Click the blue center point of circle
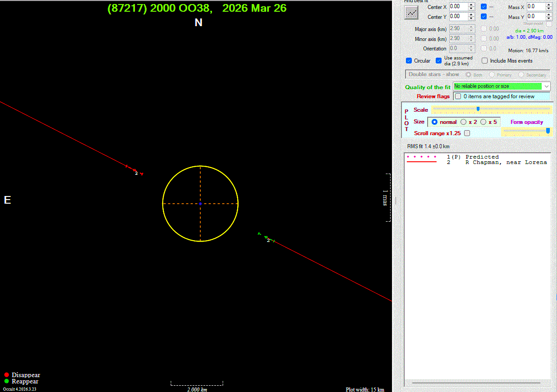The height and width of the screenshot is (392, 557). pos(200,204)
